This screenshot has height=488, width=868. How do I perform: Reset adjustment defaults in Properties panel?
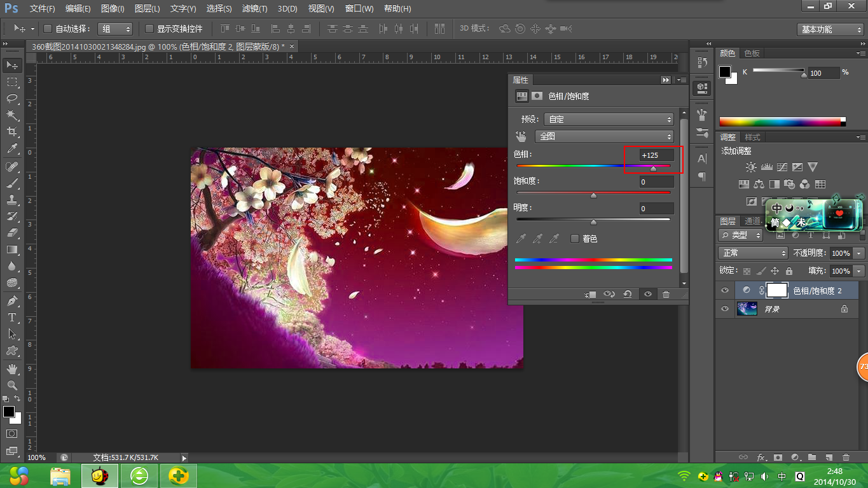628,294
